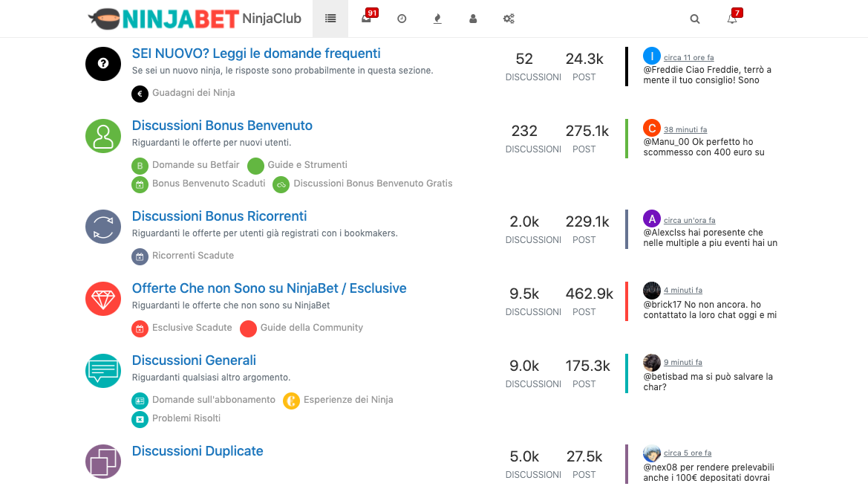868x492 pixels.
Task: Open Domande su Betfair subcategory
Action: (195, 165)
